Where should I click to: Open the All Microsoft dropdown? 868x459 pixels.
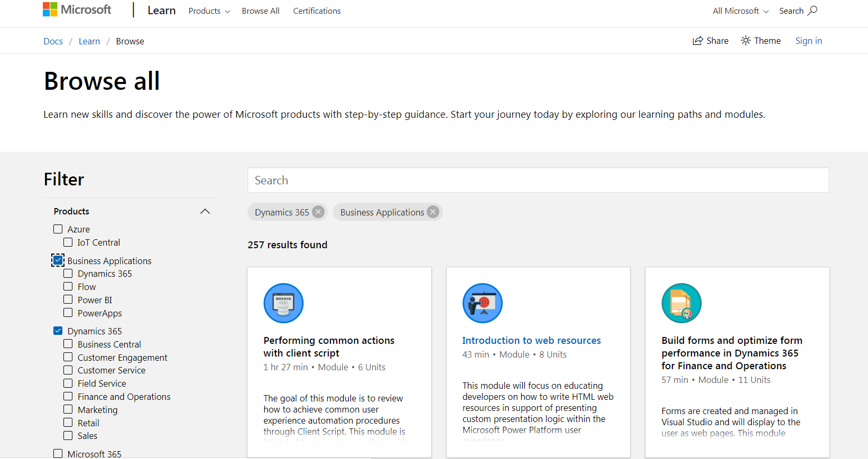coord(740,11)
